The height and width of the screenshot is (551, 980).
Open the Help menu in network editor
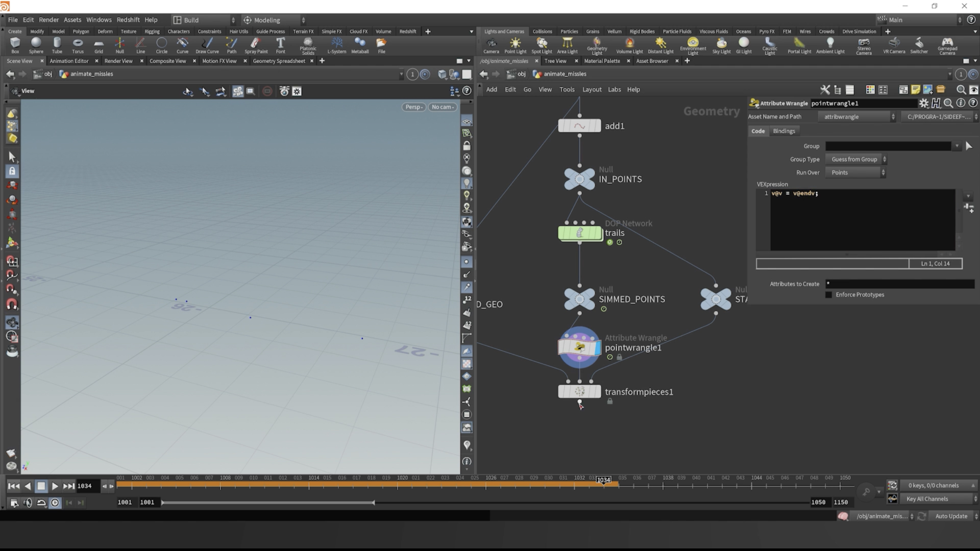pyautogui.click(x=633, y=89)
